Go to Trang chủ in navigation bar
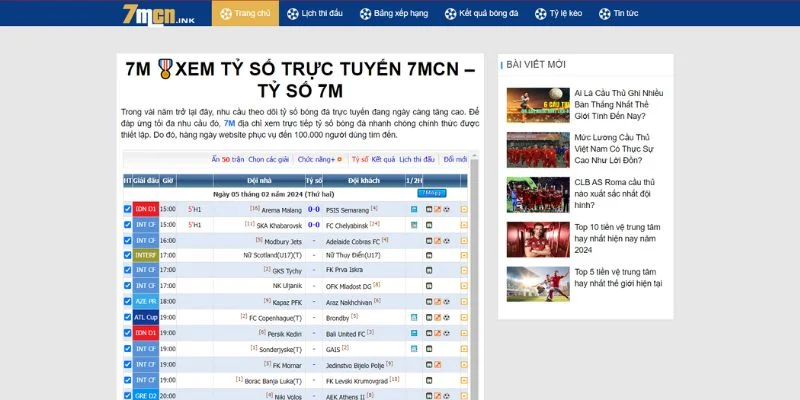Viewport: 800px width, 400px height. [x=245, y=13]
